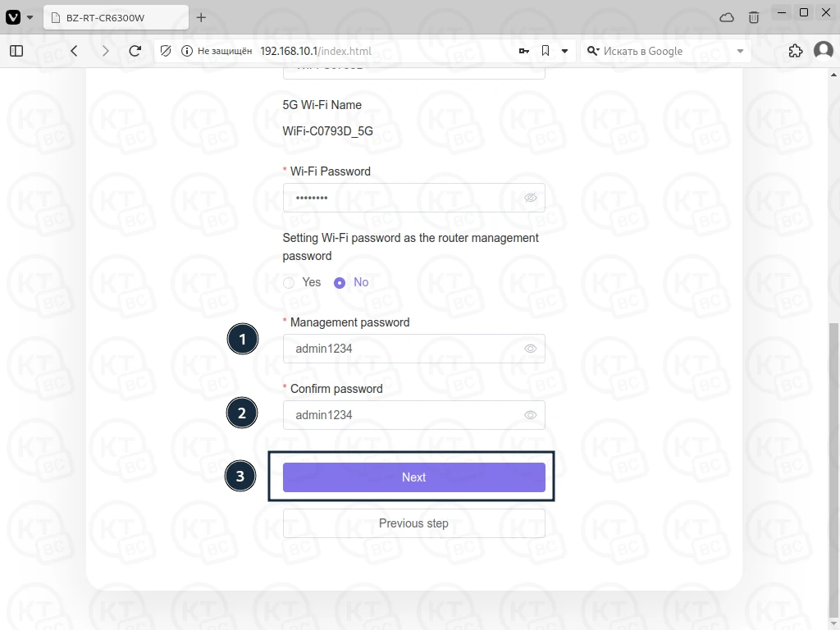Open the sync cloud icon
Screen dimensions: 840x630
pos(727,18)
